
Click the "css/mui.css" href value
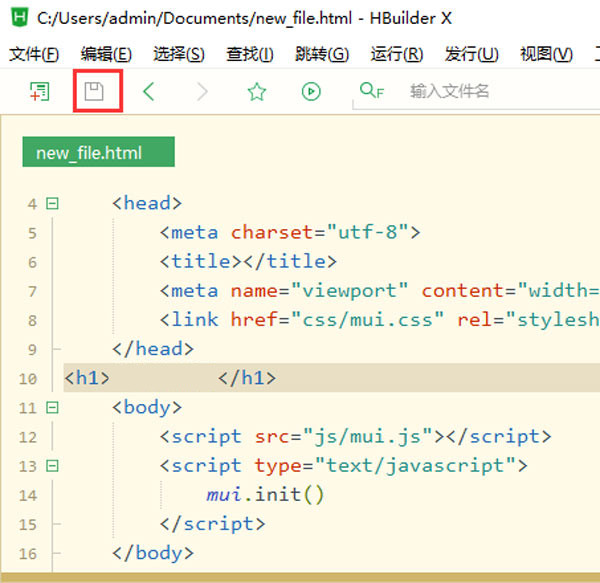[367, 319]
